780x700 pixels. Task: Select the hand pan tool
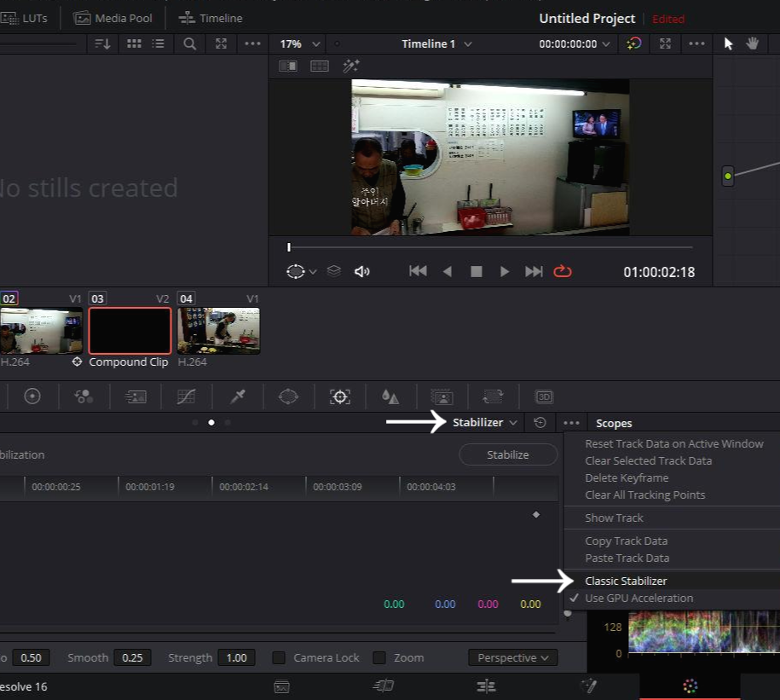[752, 43]
